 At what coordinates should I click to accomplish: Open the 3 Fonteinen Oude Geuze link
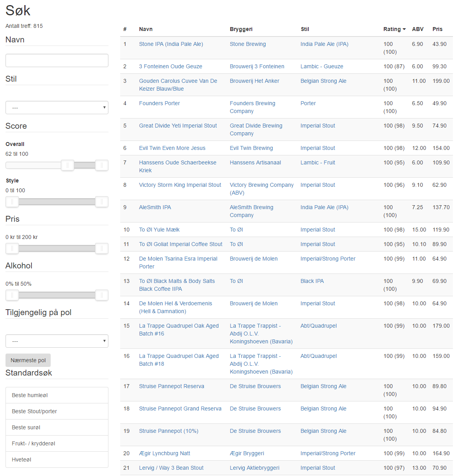click(170, 66)
